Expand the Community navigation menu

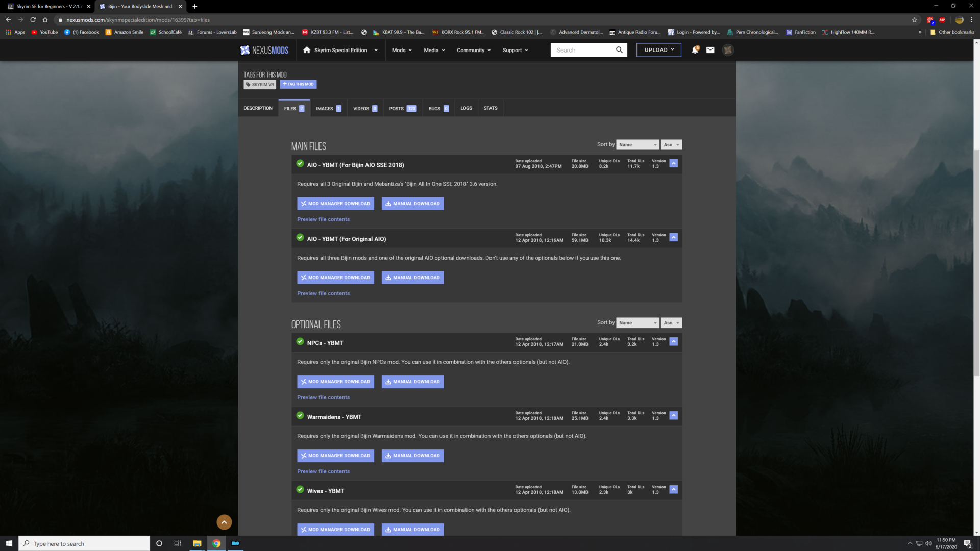(x=474, y=50)
